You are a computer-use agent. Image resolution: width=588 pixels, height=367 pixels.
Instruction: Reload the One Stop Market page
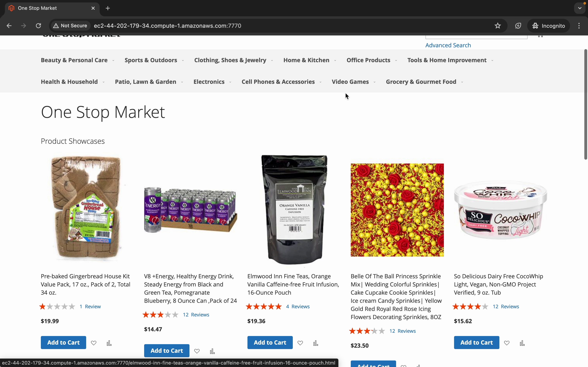(x=38, y=26)
